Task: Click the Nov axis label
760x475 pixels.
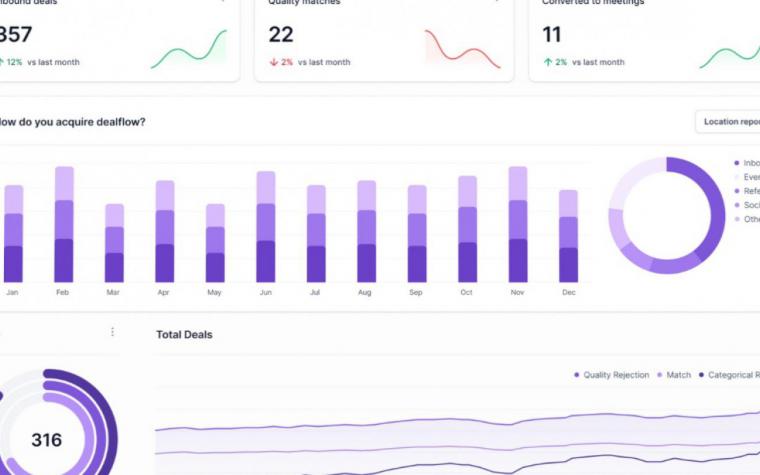Action: (x=518, y=292)
